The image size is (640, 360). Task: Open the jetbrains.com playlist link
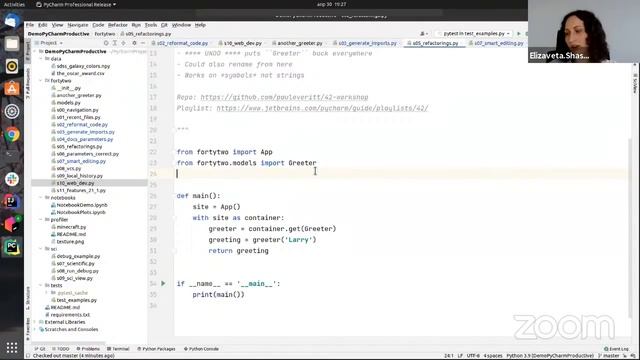point(322,108)
